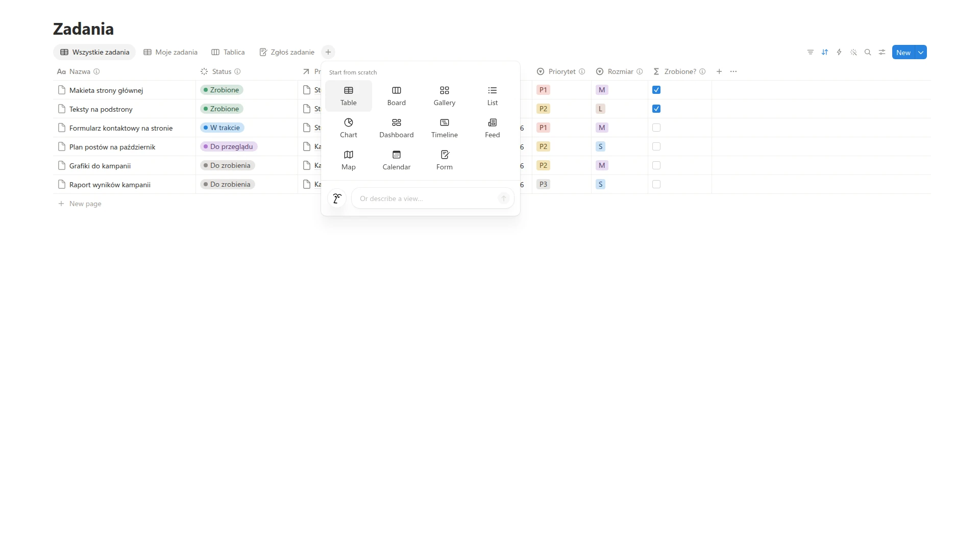This screenshot has width=980, height=551.
Task: Choose the Board view type
Action: (397, 96)
